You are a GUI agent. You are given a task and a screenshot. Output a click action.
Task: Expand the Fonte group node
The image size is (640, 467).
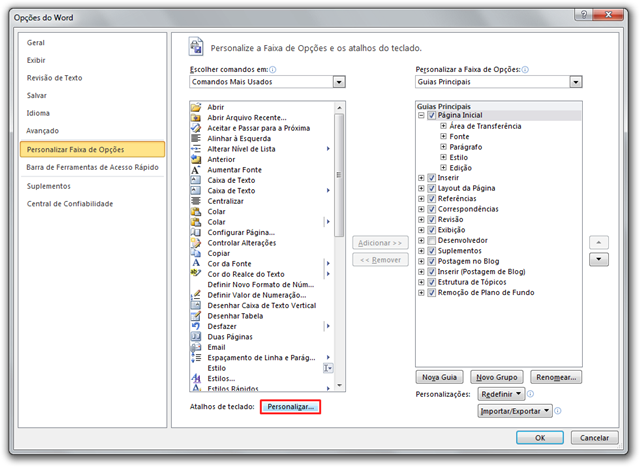tap(443, 136)
